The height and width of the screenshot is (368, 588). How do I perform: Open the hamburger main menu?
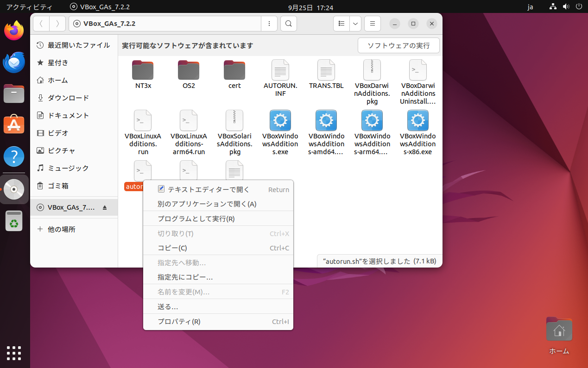click(372, 24)
